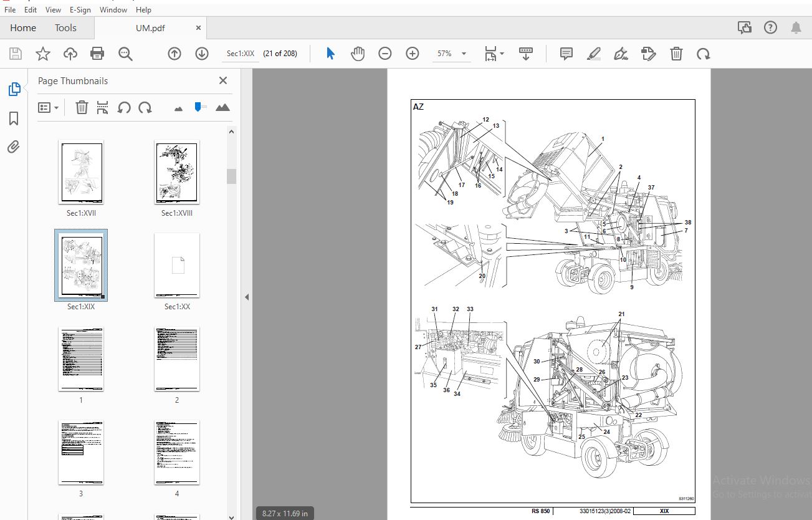Select the page 3 thumbnail
The height and width of the screenshot is (520, 812).
[81, 452]
